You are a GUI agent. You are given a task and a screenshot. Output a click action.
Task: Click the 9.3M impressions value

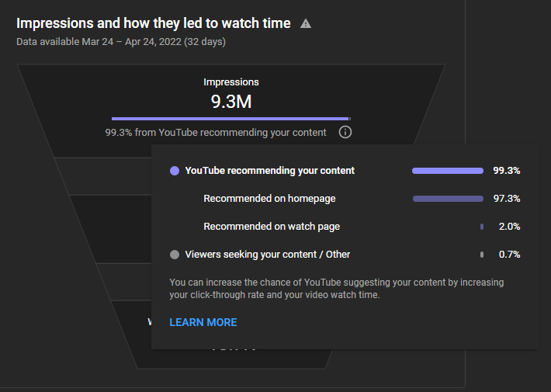click(231, 102)
